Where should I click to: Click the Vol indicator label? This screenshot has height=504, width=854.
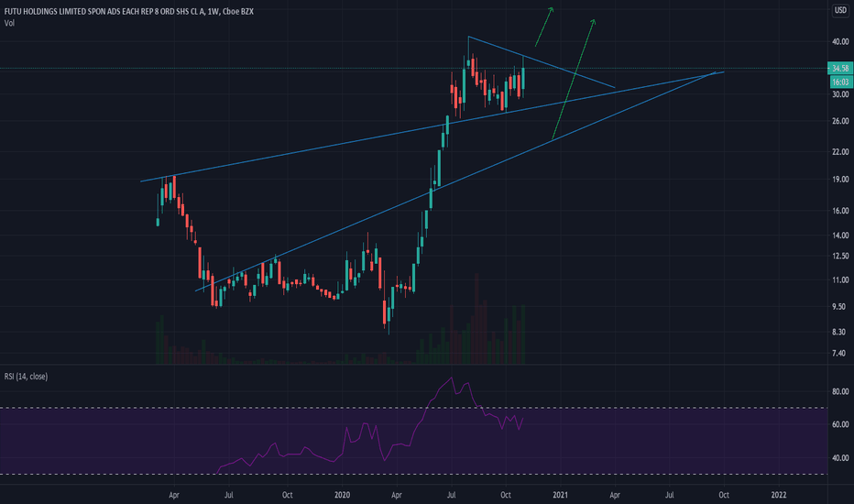pos(9,23)
